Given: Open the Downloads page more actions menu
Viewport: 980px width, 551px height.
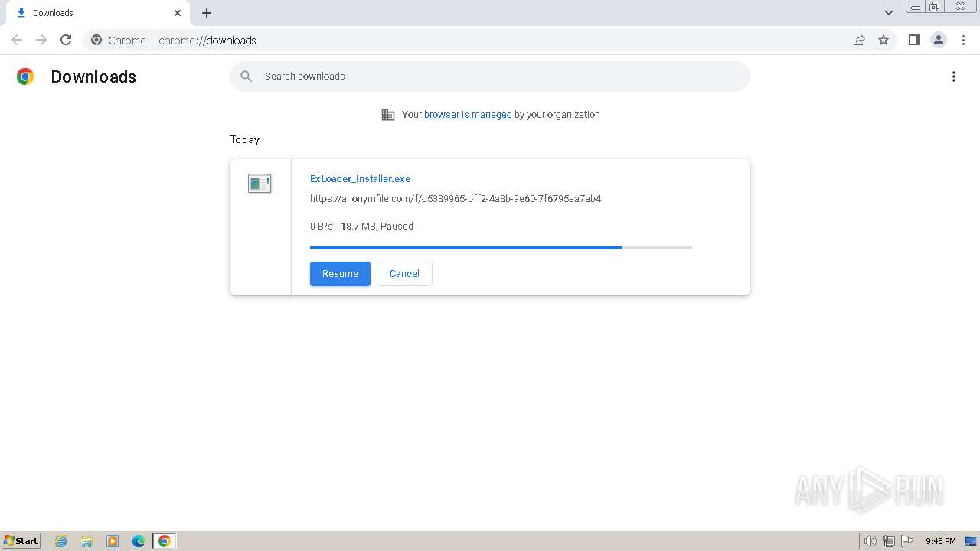Looking at the screenshot, I should tap(954, 77).
